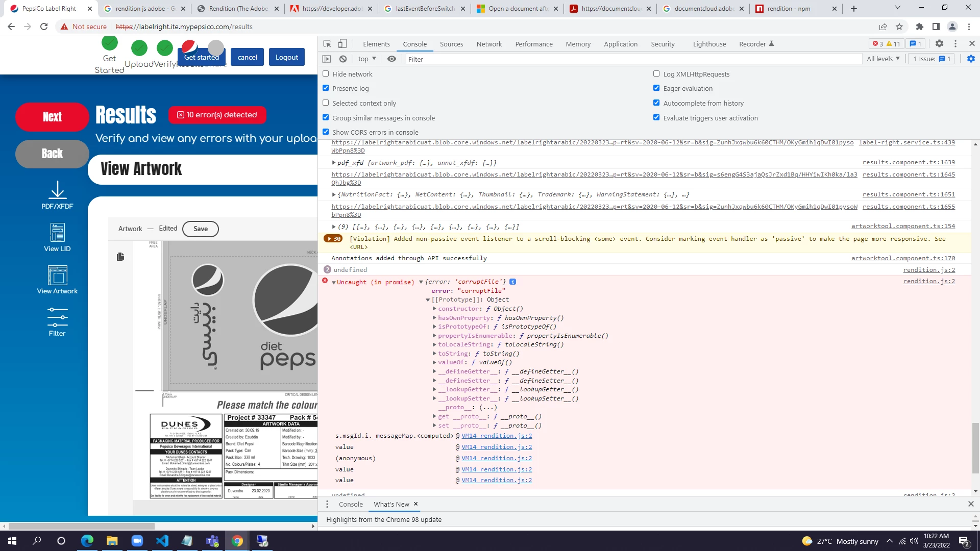Switch to the Network tab

[x=489, y=44]
